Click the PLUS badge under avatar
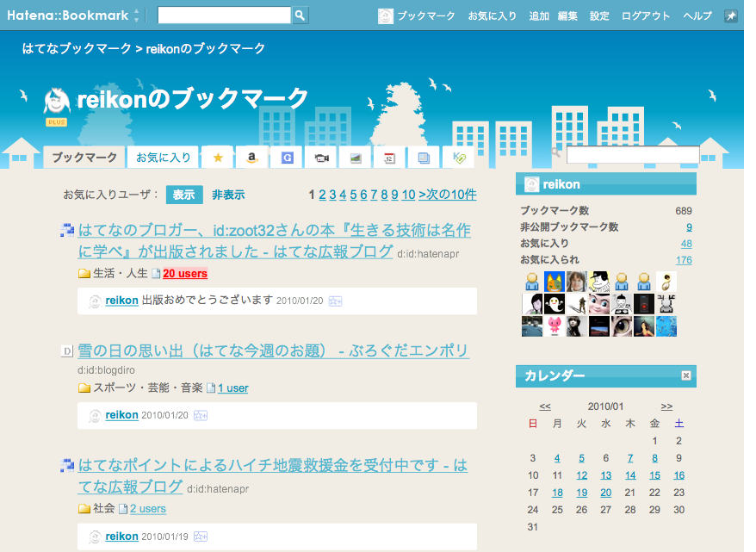756x552 pixels. (x=57, y=122)
